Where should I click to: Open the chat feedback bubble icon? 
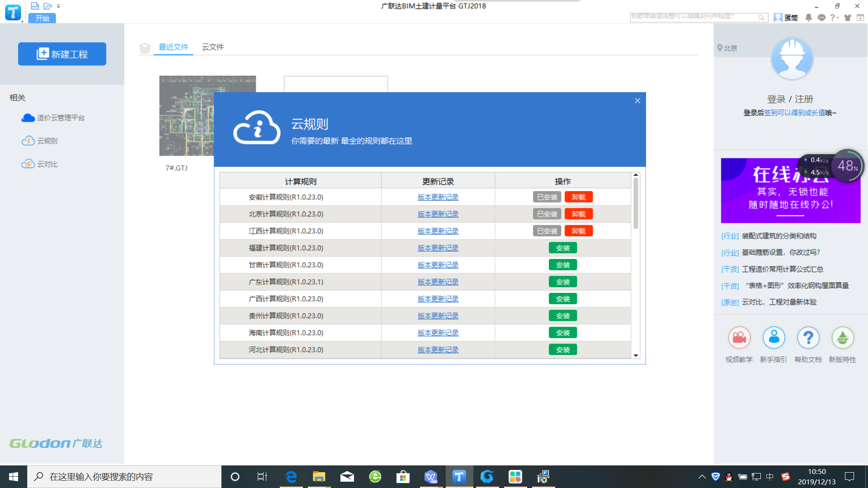[821, 18]
